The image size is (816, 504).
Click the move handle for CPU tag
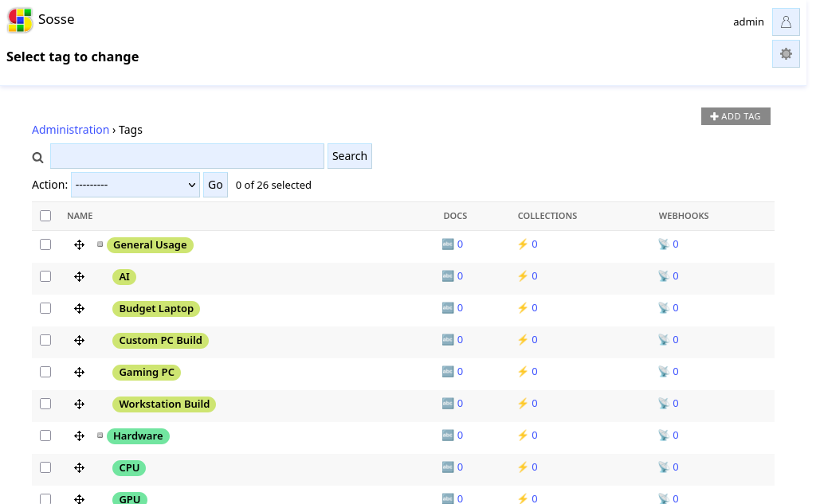[79, 467]
